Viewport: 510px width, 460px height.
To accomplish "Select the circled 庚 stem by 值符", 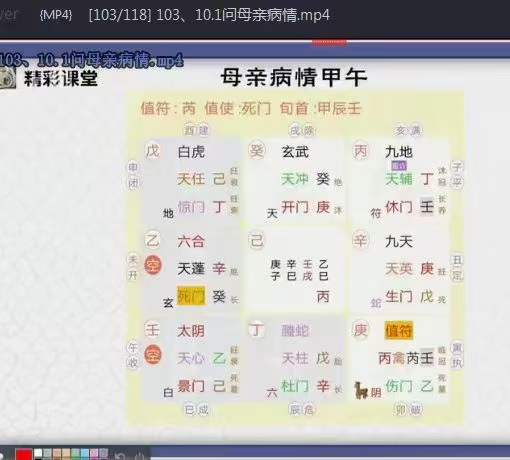I will coord(360,330).
